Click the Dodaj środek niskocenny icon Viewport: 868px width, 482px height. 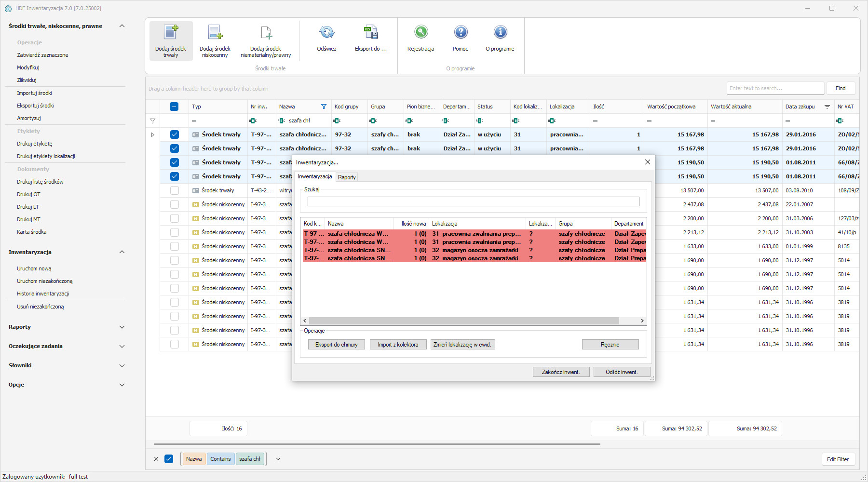pyautogui.click(x=215, y=32)
